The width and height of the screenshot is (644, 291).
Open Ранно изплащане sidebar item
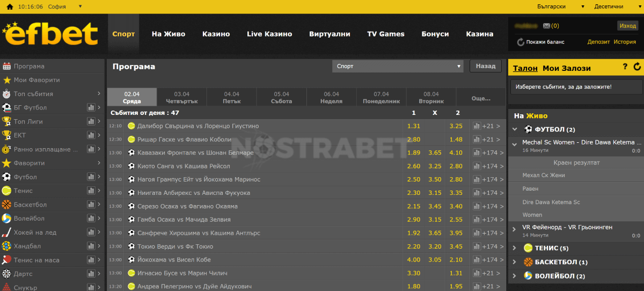(x=52, y=149)
